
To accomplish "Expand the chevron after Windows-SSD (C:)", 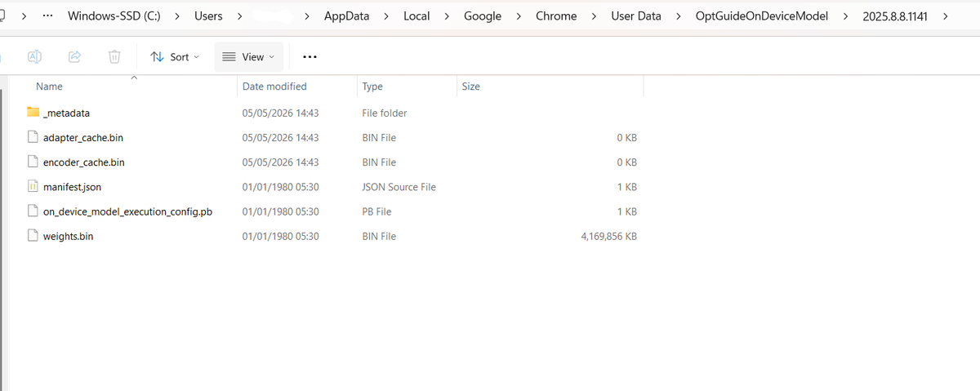I will pos(177,16).
